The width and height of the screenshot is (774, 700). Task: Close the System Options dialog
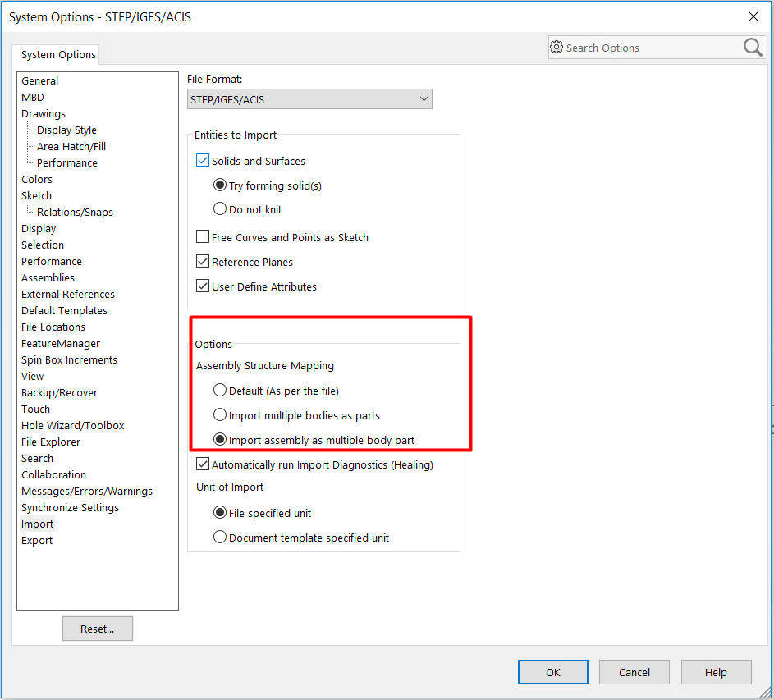(753, 16)
